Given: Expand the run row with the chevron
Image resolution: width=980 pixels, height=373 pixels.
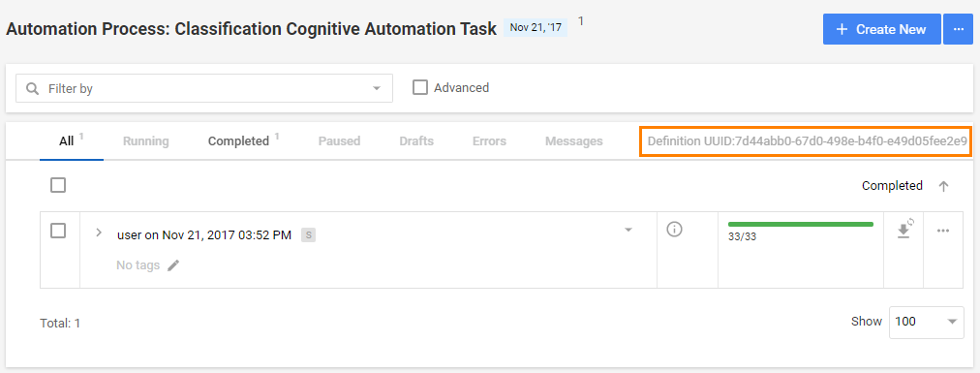Looking at the screenshot, I should click(x=98, y=232).
